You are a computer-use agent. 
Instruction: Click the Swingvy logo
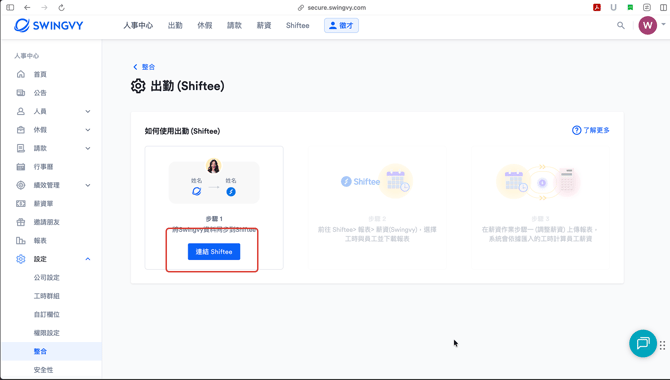coord(49,26)
